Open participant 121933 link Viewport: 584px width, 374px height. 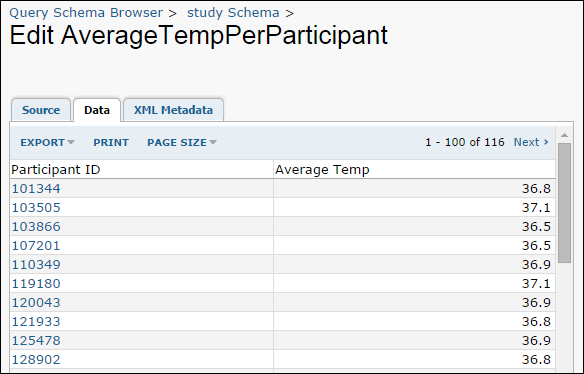(x=36, y=321)
